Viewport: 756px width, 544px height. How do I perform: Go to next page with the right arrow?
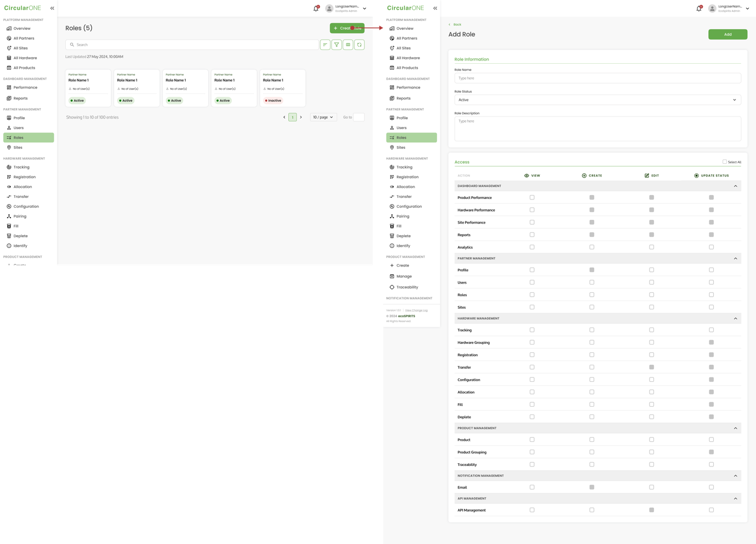pyautogui.click(x=301, y=117)
